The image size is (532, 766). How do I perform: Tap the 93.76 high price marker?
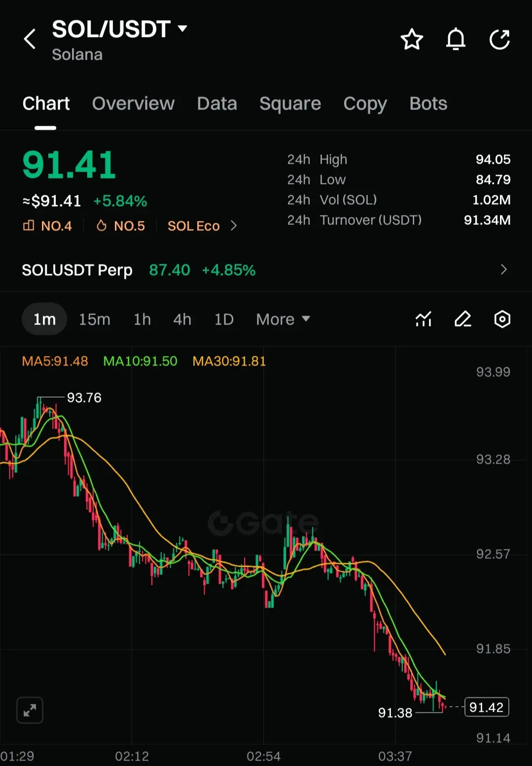[x=84, y=398]
